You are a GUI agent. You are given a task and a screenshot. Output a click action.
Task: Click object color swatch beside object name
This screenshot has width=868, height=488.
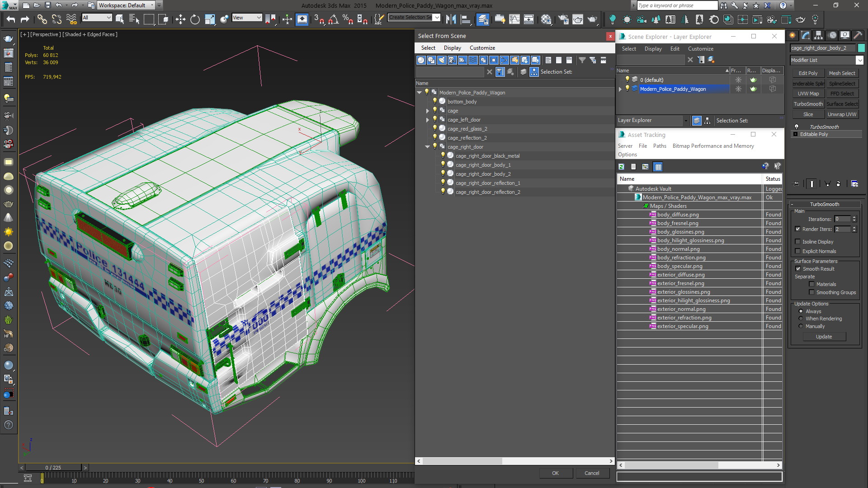coord(861,48)
